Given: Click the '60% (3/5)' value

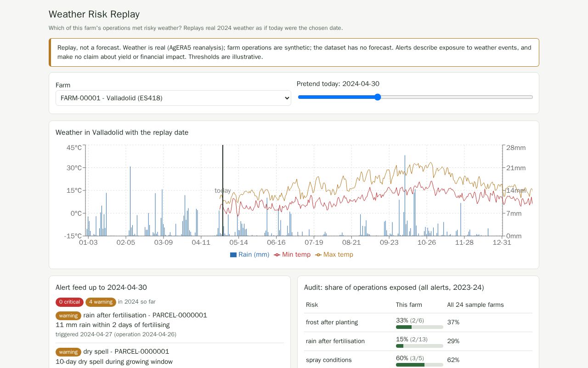Looking at the screenshot, I should pos(410,358).
